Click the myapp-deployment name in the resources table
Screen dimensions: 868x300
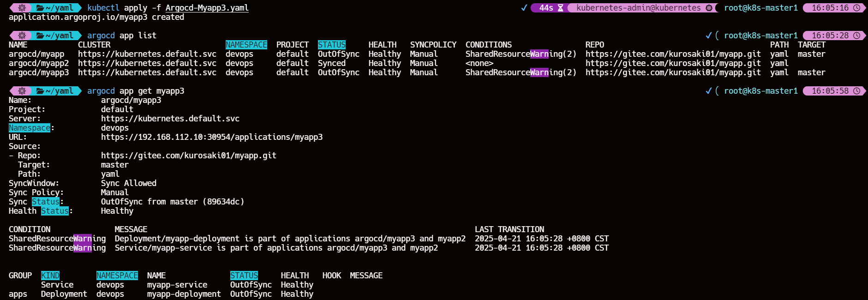point(184,294)
